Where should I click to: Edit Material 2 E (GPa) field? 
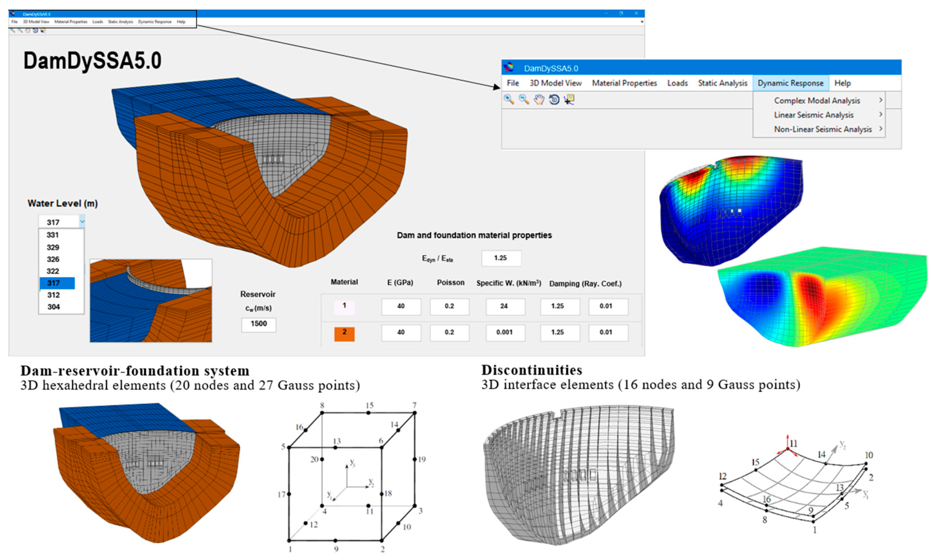click(x=401, y=333)
